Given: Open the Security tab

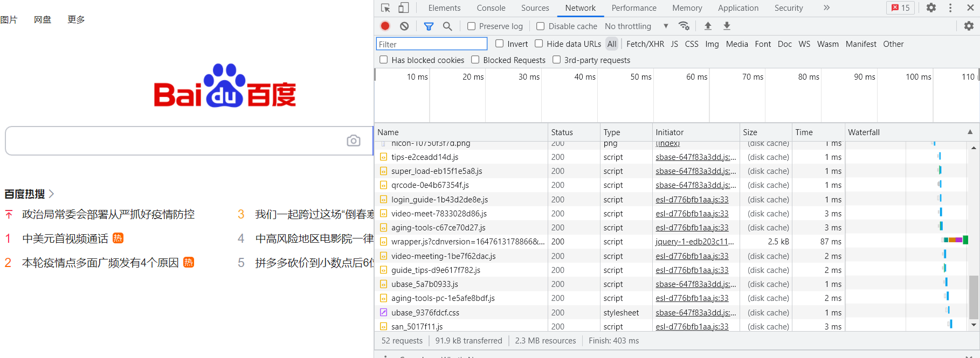Looking at the screenshot, I should pos(789,8).
